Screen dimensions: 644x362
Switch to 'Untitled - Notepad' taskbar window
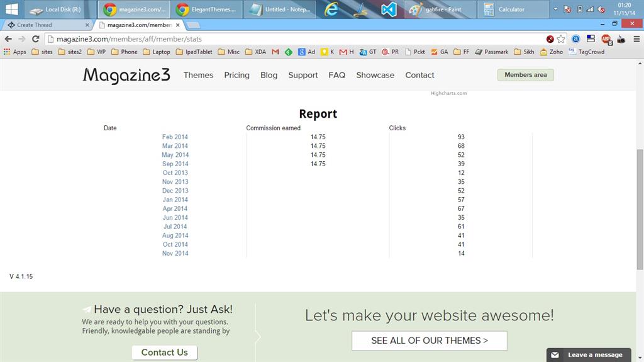coord(280,9)
